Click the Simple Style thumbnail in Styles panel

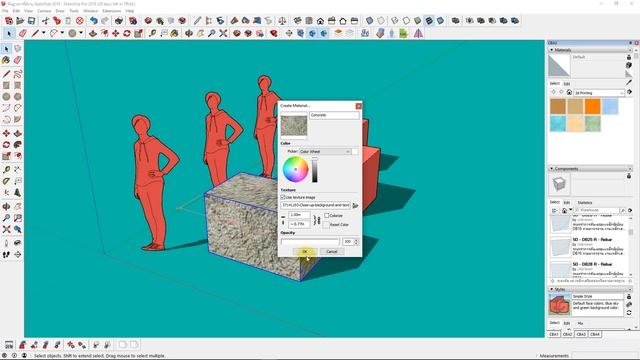coord(559,304)
